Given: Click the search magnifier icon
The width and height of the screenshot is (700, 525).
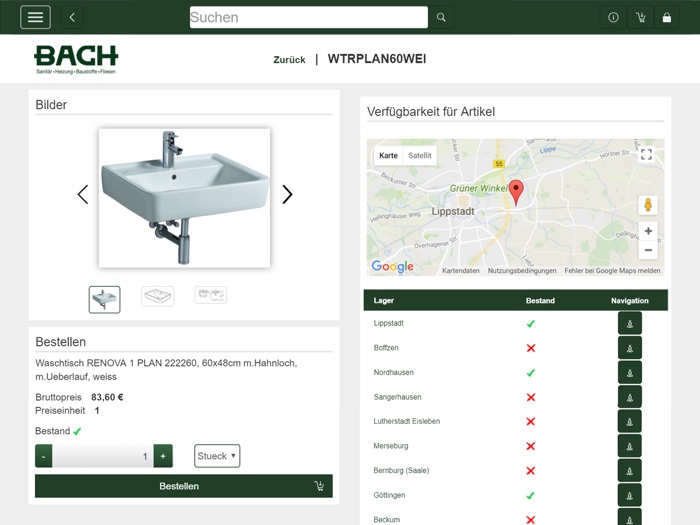Looking at the screenshot, I should point(441,17).
